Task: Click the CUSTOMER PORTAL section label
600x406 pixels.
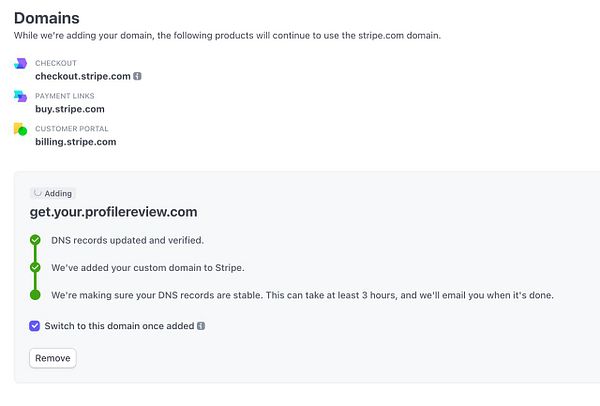Action: [71, 129]
